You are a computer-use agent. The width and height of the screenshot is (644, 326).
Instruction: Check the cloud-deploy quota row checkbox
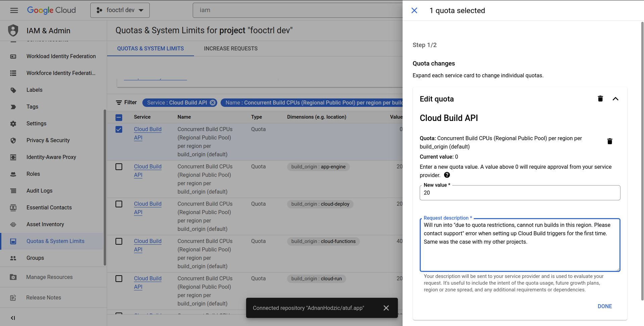pyautogui.click(x=119, y=204)
